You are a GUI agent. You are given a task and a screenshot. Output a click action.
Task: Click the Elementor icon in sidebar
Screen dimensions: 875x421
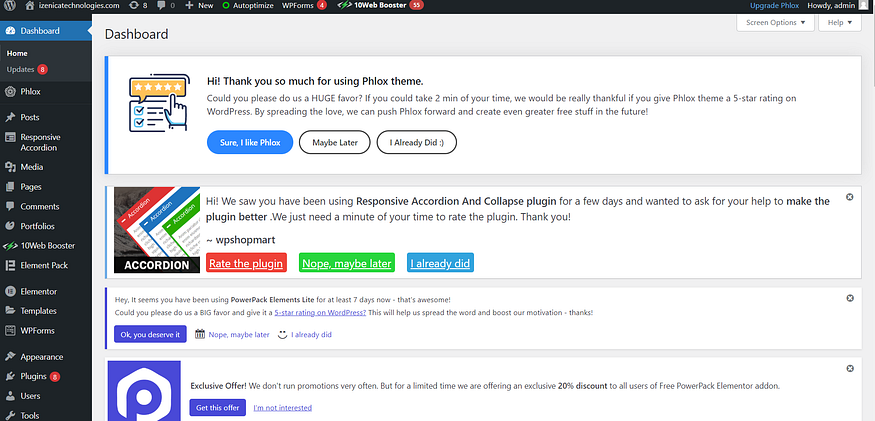pyautogui.click(x=10, y=291)
